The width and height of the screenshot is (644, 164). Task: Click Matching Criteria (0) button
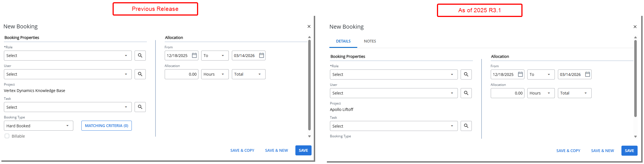coord(106,126)
